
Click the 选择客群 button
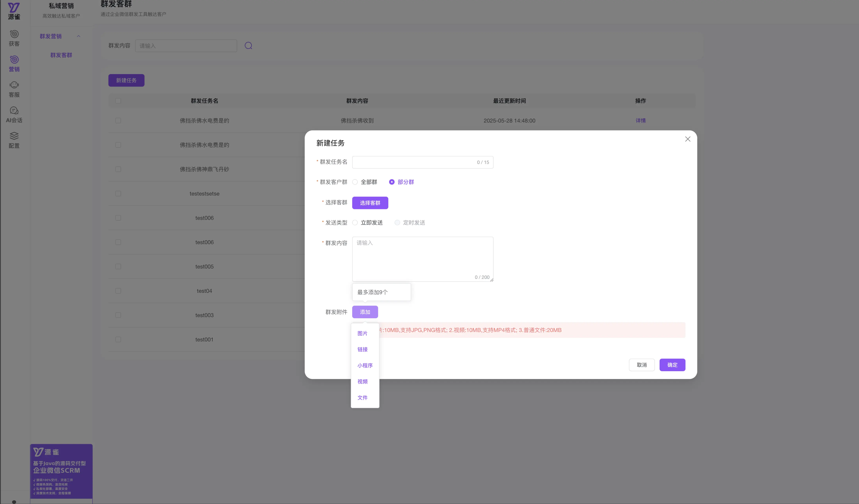[x=370, y=203]
